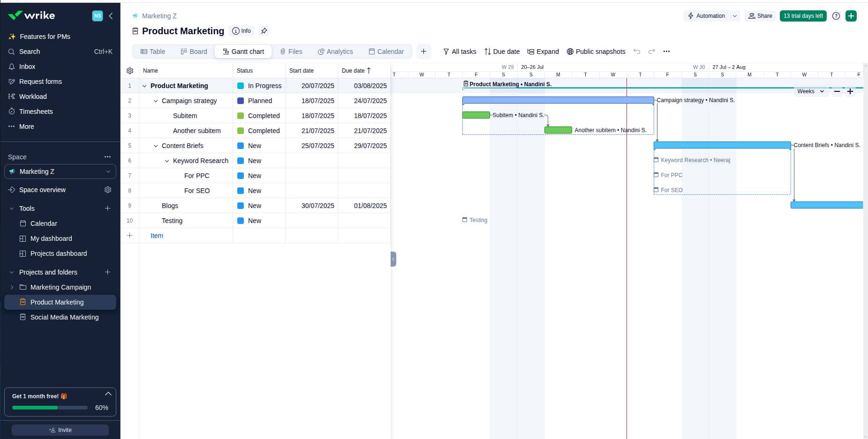Click the undo arrow in the toolbar
The image size is (868, 439).
pyautogui.click(x=637, y=52)
